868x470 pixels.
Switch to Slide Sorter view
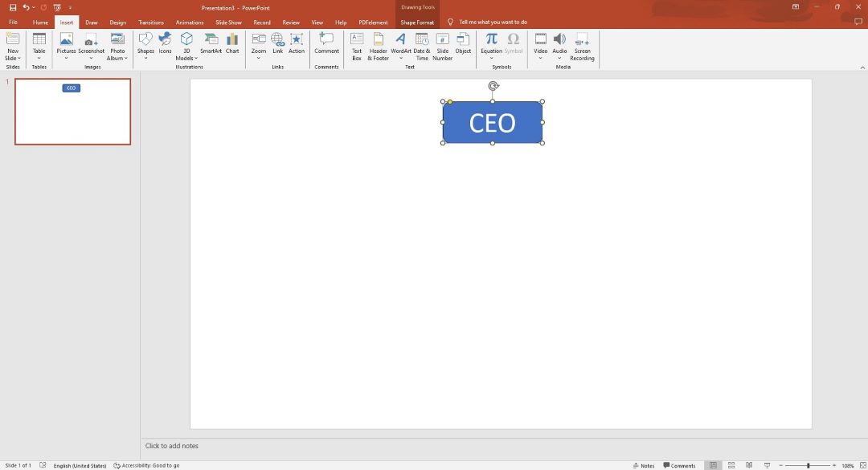731,465
